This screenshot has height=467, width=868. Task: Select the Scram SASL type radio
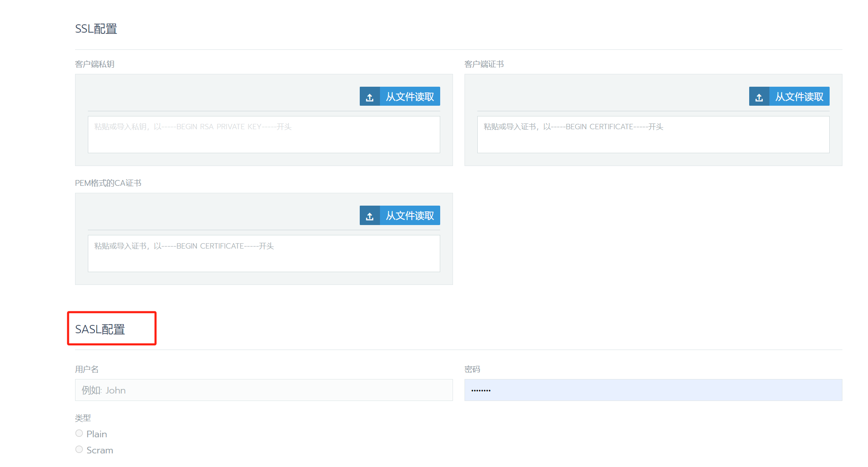pyautogui.click(x=79, y=449)
